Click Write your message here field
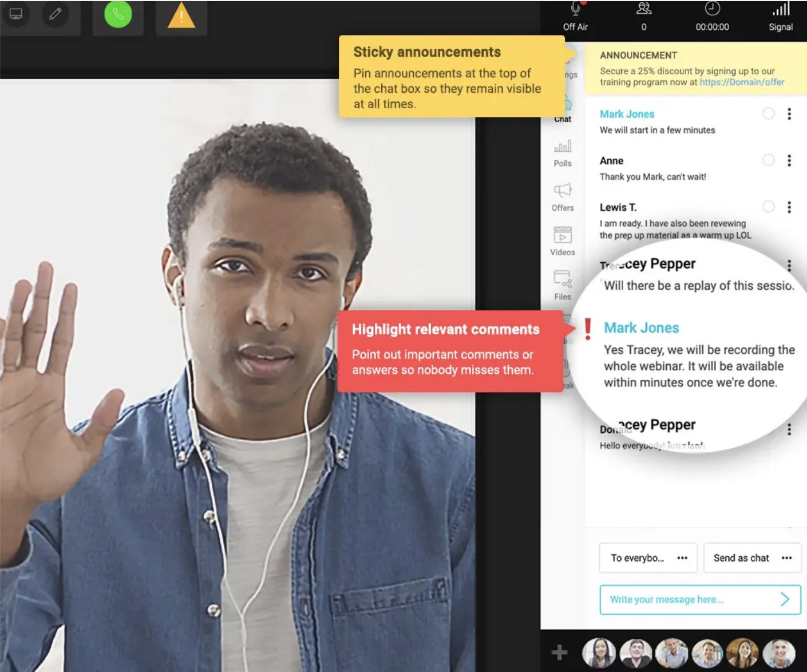The width and height of the screenshot is (807, 672). pos(687,599)
